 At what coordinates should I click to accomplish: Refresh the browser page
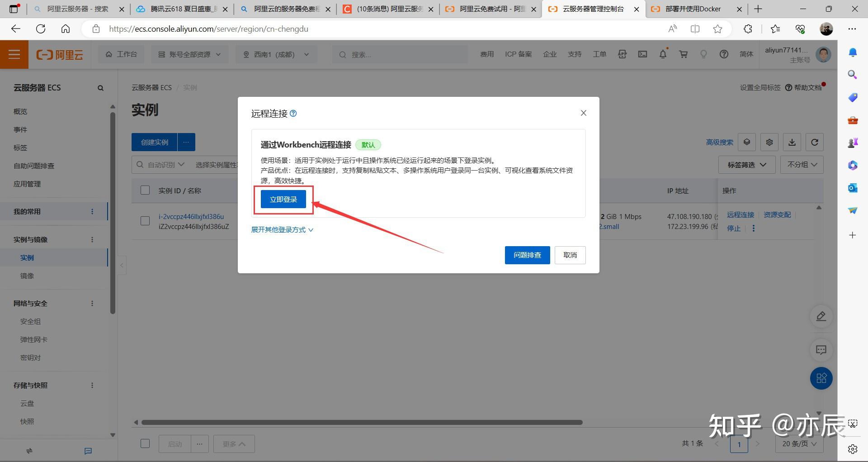coord(41,29)
